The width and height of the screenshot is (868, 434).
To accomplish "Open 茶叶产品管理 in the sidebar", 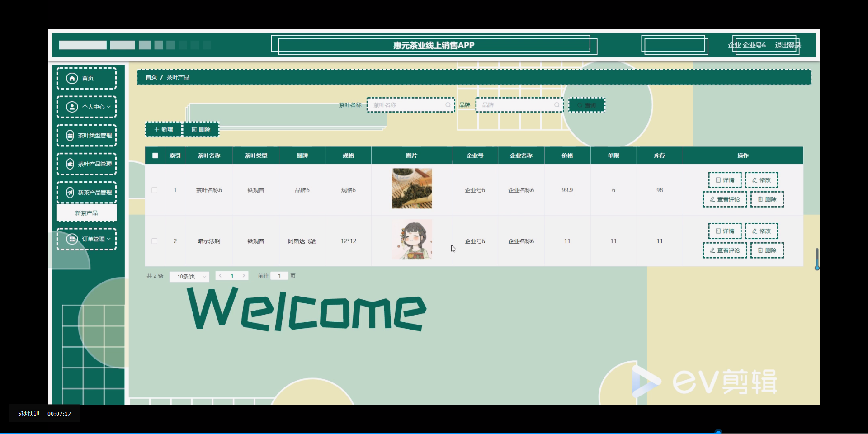I will pyautogui.click(x=86, y=164).
